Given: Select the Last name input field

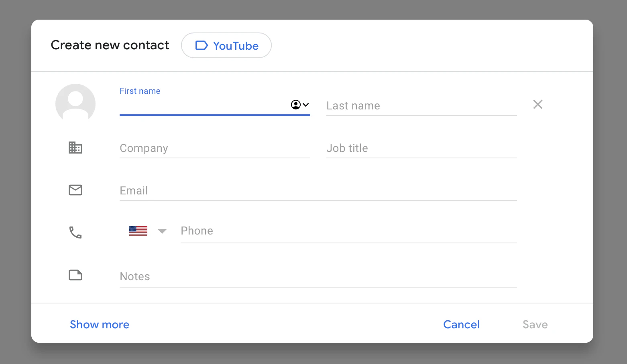Looking at the screenshot, I should [x=421, y=106].
